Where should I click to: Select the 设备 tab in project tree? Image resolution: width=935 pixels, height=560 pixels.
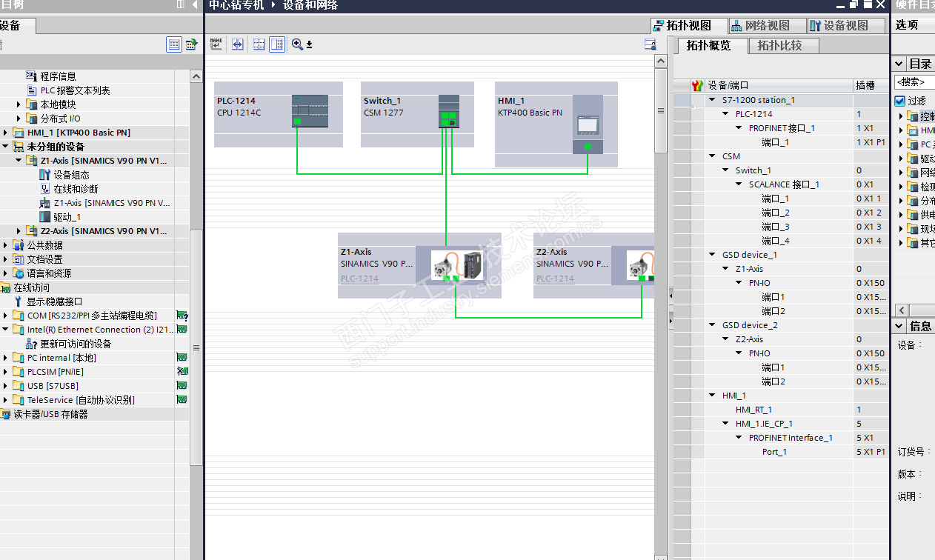click(19, 25)
